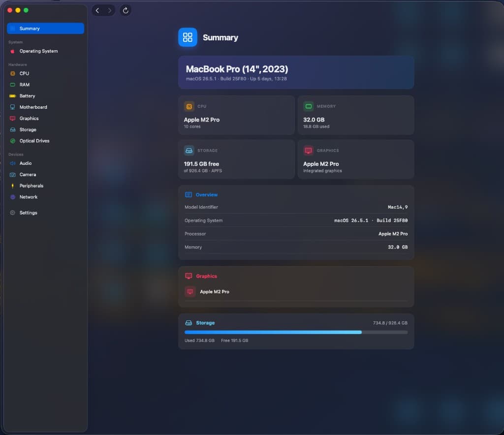This screenshot has height=435, width=504.
Task: Click the red Graphics card monitor icon
Action: pyautogui.click(x=308, y=151)
